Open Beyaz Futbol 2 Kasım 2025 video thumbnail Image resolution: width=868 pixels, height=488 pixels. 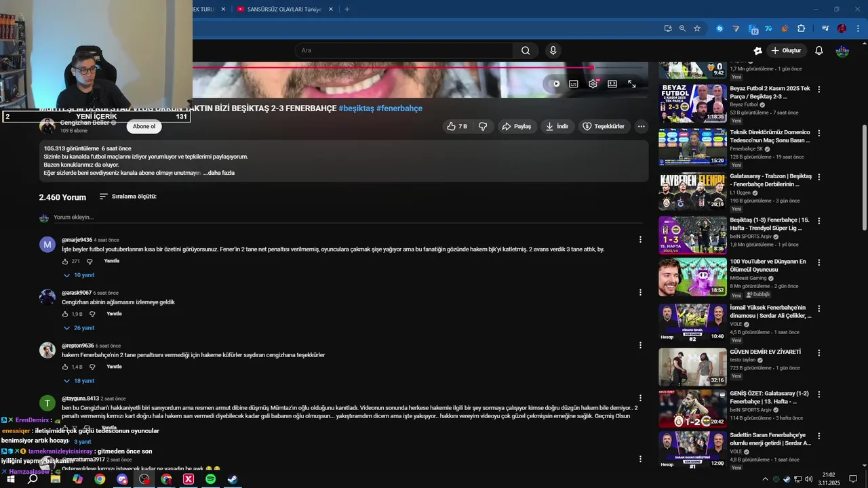click(692, 103)
